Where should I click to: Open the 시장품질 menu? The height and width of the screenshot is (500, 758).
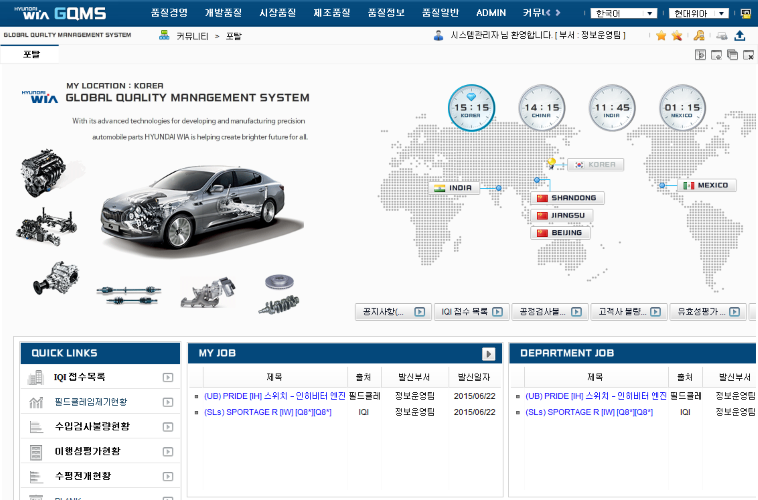pos(277,13)
